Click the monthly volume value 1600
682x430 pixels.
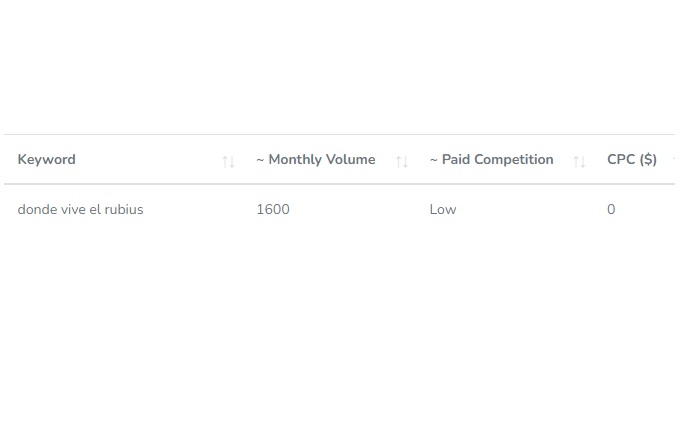click(x=273, y=210)
